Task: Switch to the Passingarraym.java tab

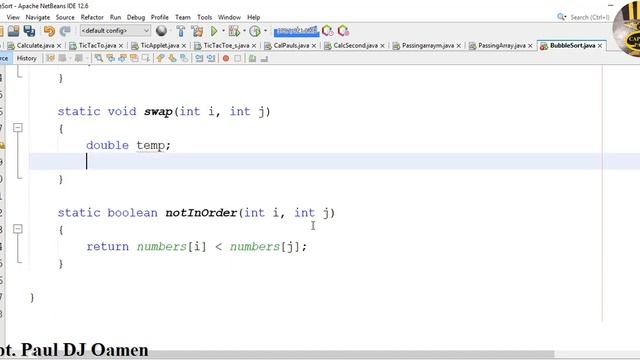Action: [427, 46]
